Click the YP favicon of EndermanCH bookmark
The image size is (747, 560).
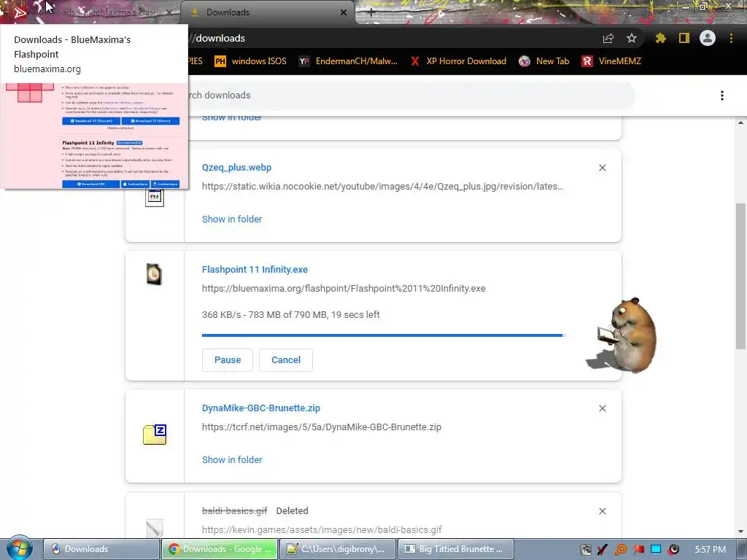(304, 61)
